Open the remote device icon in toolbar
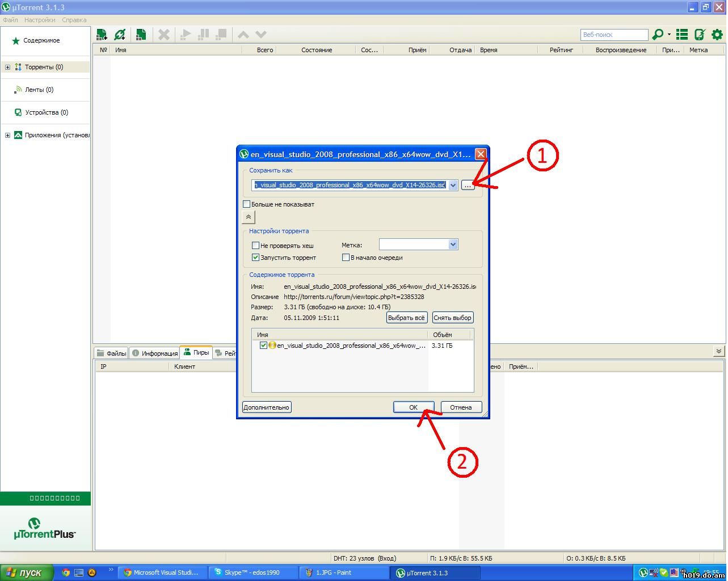Image resolution: width=728 pixels, height=581 pixels. [700, 35]
